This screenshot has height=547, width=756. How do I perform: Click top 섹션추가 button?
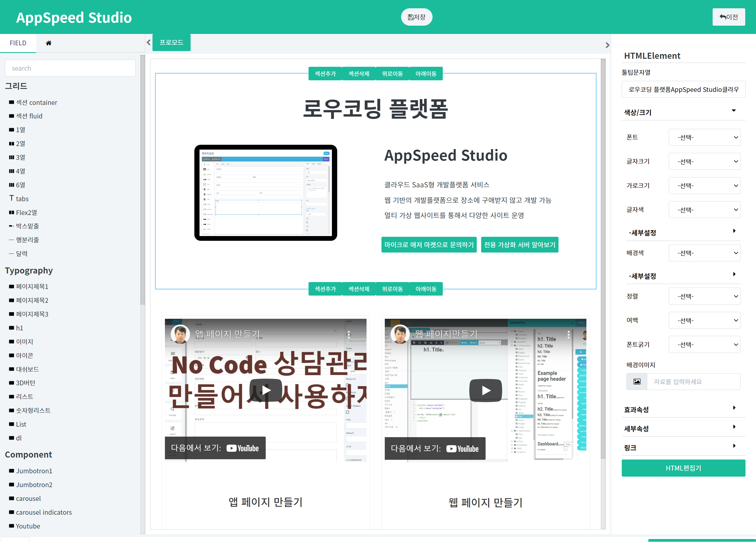click(325, 74)
